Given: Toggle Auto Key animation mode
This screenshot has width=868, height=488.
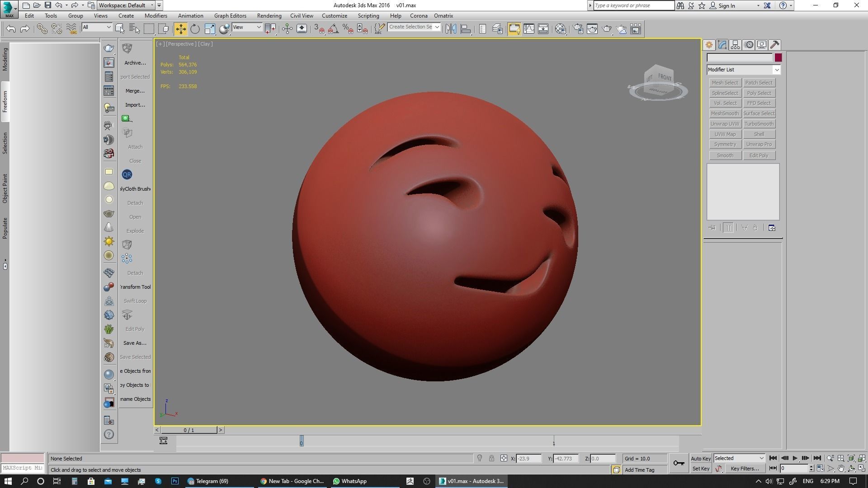Looking at the screenshot, I should tap(701, 459).
